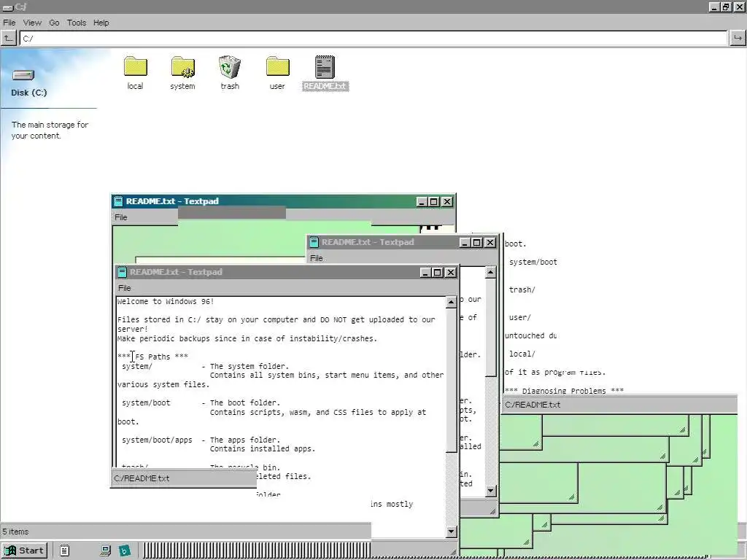Open File menu in the middle README.txt Textpad
Image resolution: width=747 pixels, height=560 pixels.
(317, 257)
